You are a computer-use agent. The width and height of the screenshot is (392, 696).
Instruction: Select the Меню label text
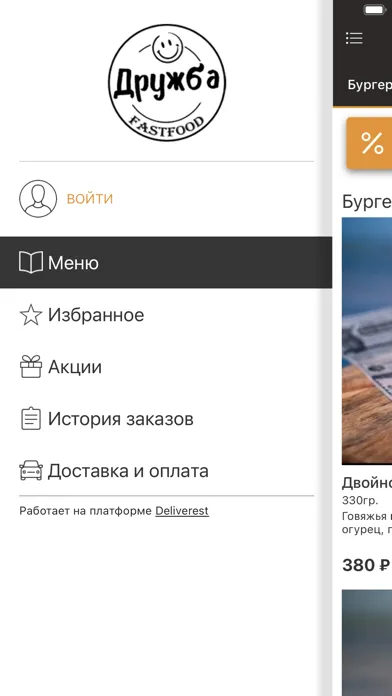(x=73, y=263)
